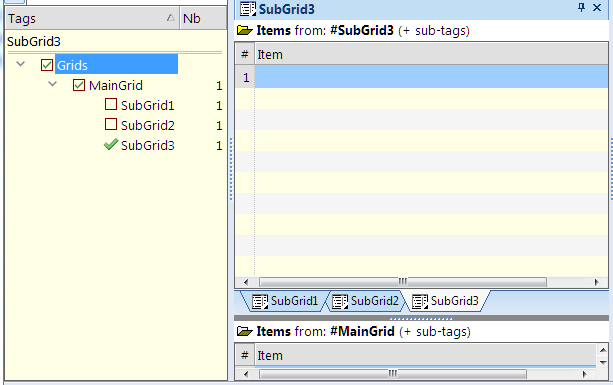The width and height of the screenshot is (613, 385).
Task: Collapse the Grids tree node
Action: pos(21,64)
